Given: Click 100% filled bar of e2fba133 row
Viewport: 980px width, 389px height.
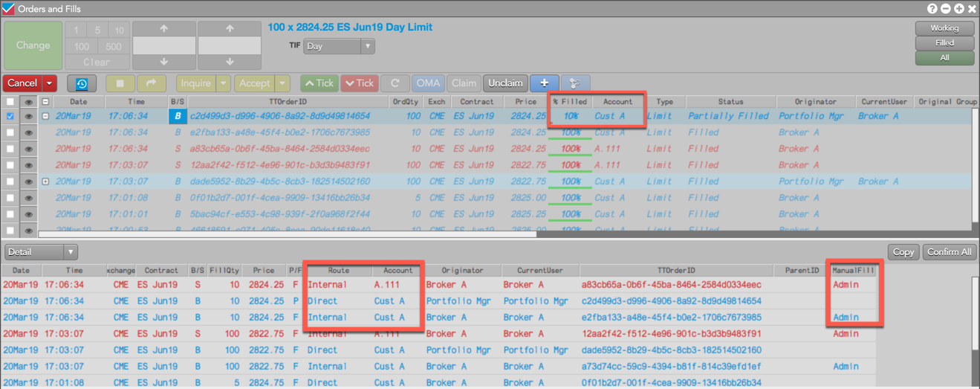Looking at the screenshot, I should [x=571, y=133].
